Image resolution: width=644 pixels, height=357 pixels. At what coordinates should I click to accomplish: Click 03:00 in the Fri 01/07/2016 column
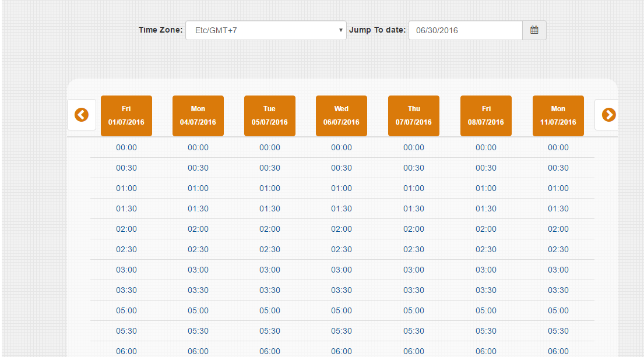coord(126,270)
